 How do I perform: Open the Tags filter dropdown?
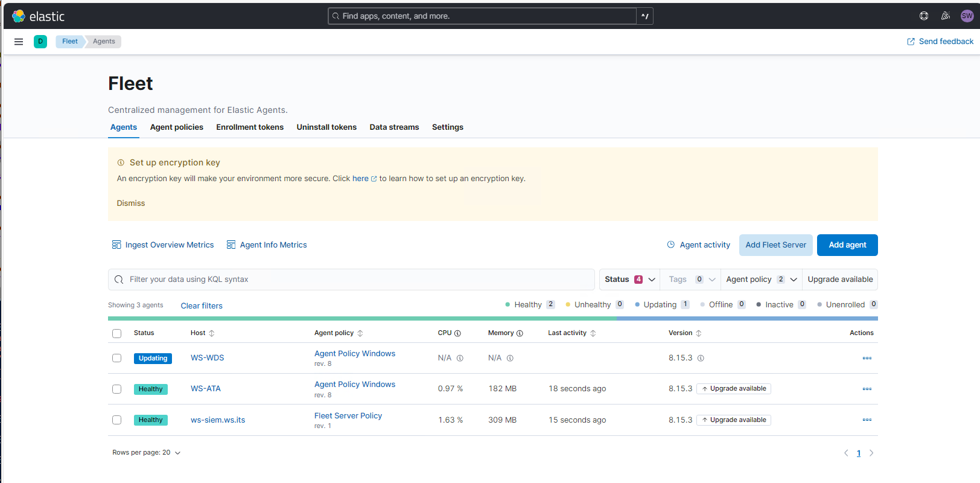pos(691,280)
